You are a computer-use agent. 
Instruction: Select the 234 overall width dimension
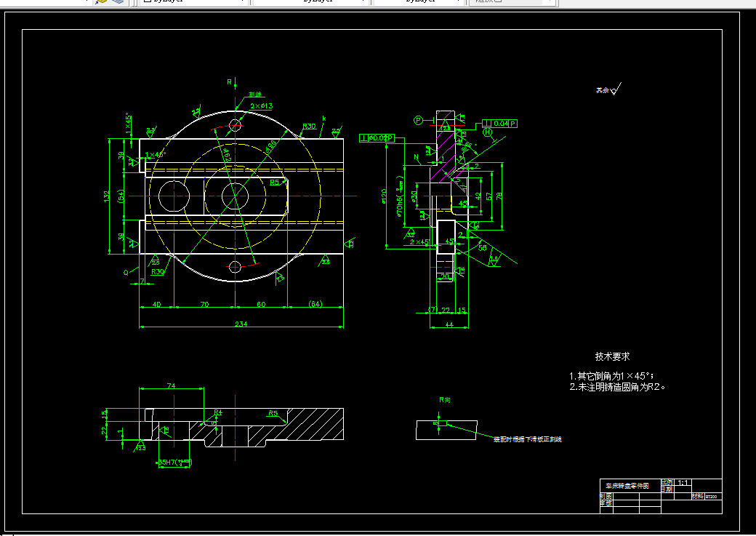241,324
